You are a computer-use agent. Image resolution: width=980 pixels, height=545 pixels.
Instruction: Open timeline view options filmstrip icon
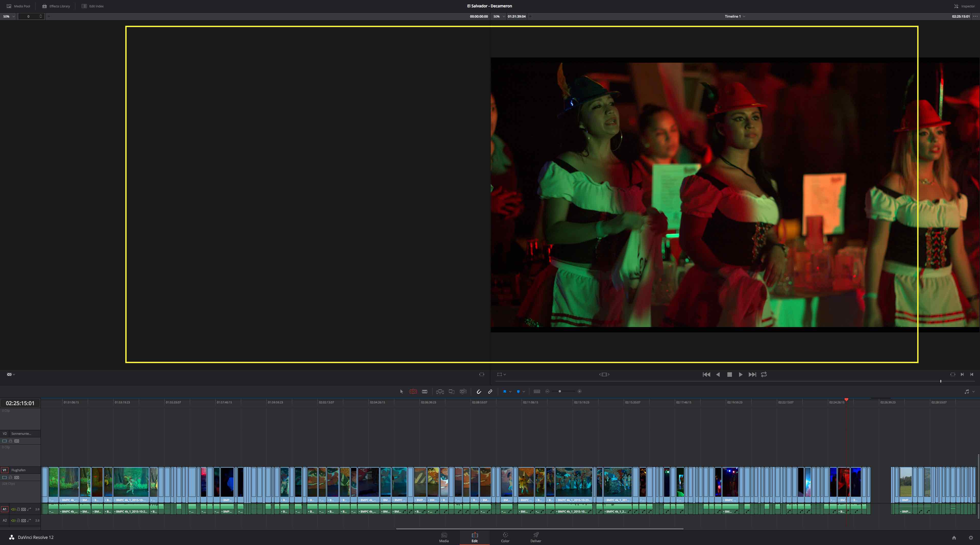537,391
